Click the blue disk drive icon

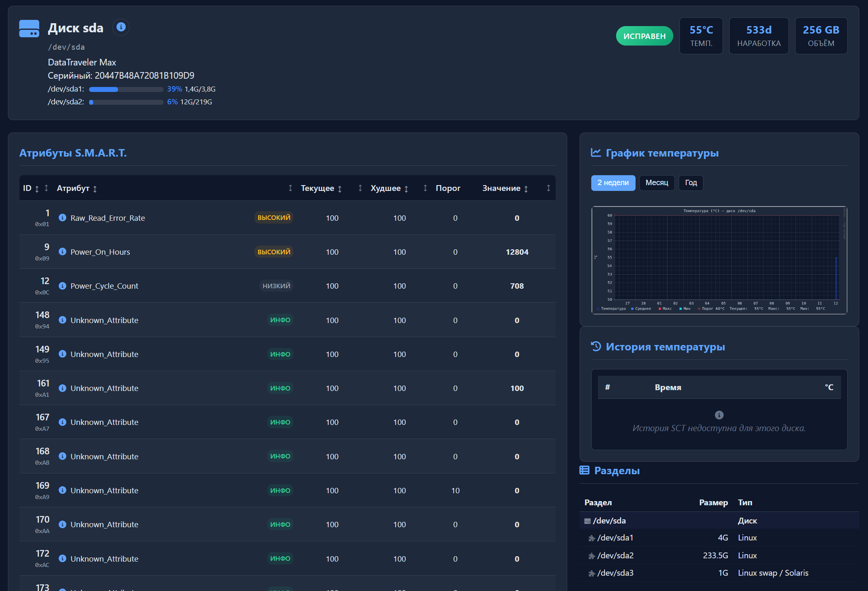point(29,29)
